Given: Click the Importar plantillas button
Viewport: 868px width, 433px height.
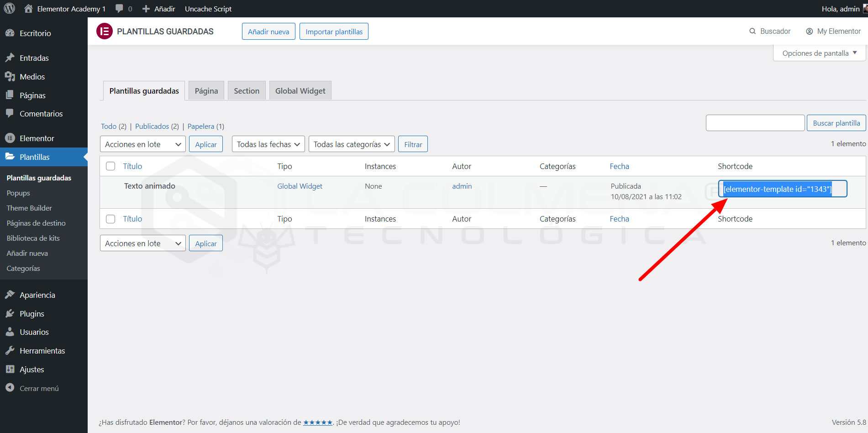Looking at the screenshot, I should (334, 31).
